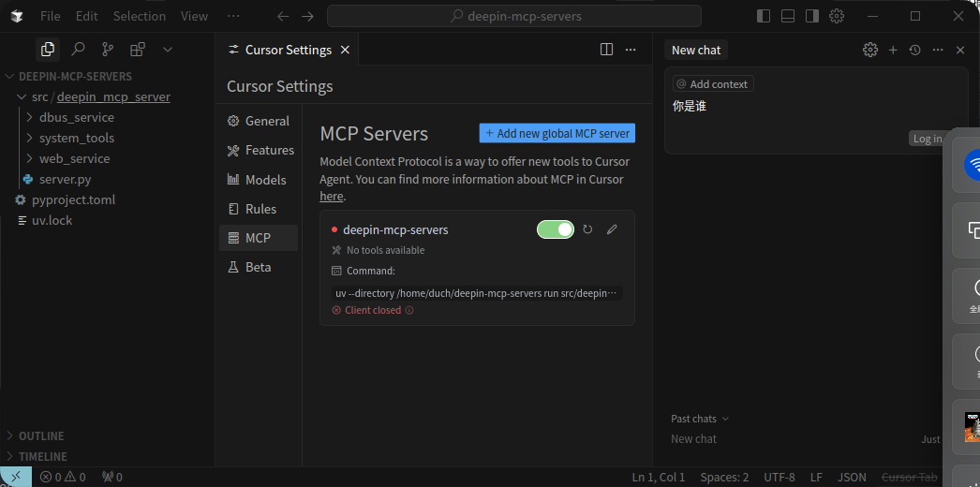The height and width of the screenshot is (487, 980).
Task: Open the Source Control view icon
Action: (108, 50)
